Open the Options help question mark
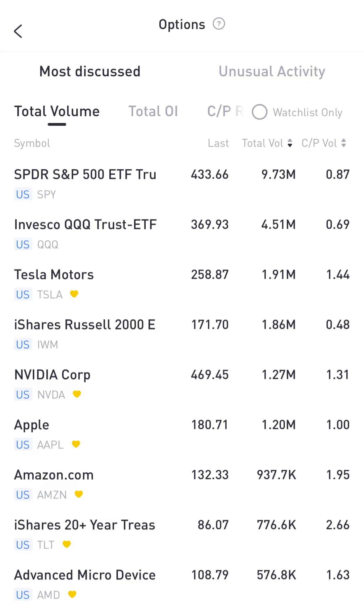 [x=219, y=24]
